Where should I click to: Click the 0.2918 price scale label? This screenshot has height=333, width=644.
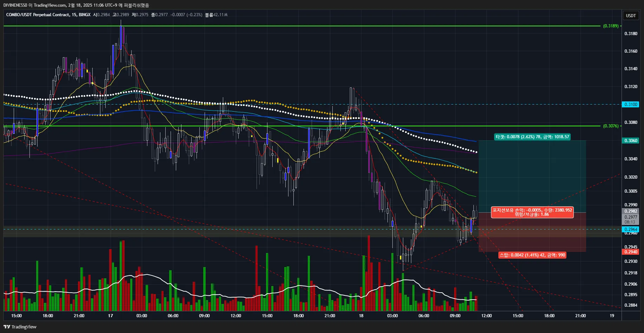point(631,273)
